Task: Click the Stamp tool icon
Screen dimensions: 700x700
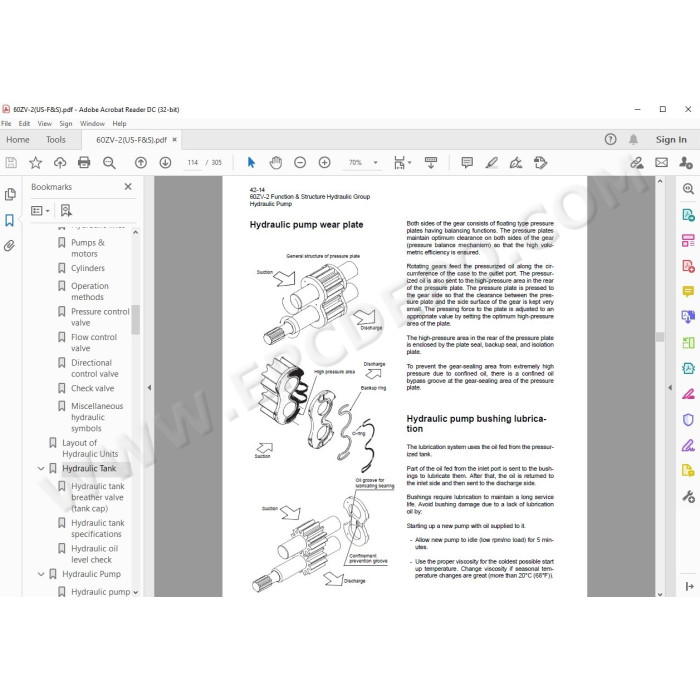Action: (x=540, y=163)
